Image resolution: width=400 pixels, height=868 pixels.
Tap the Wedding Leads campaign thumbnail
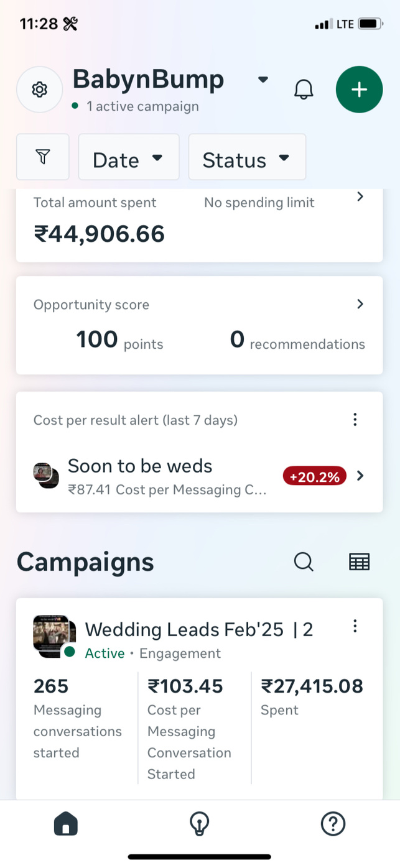(53, 635)
